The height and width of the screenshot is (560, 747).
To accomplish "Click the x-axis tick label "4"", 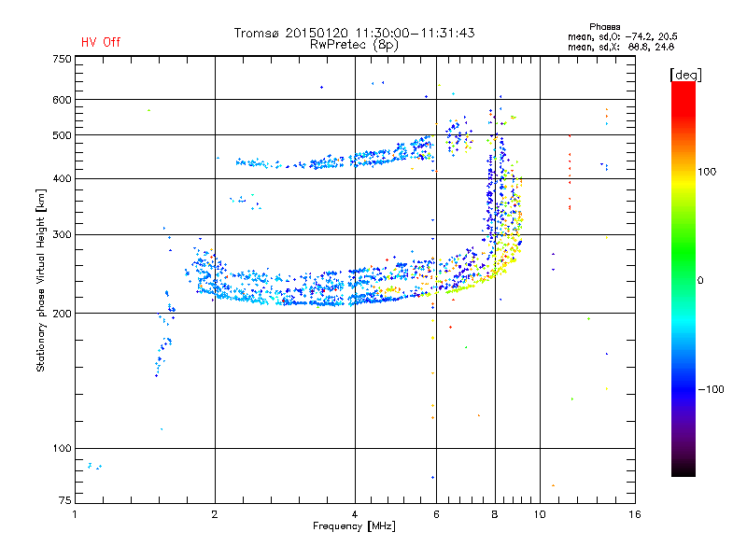I will (355, 514).
